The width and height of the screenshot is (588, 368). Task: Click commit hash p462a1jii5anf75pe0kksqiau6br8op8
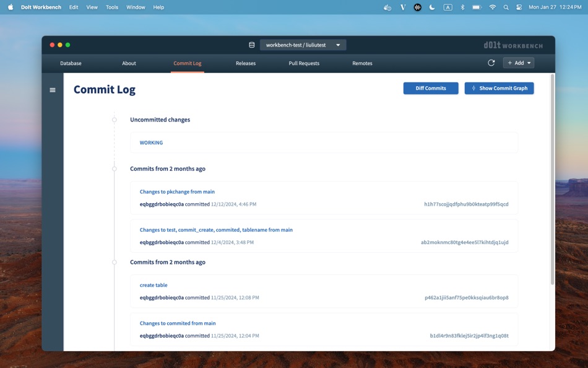(467, 298)
